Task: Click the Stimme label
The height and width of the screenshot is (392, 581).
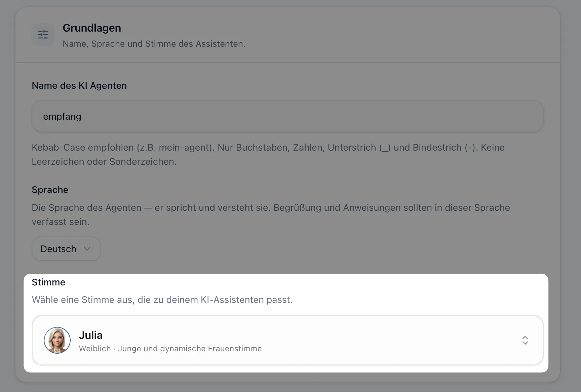Action: (x=48, y=282)
